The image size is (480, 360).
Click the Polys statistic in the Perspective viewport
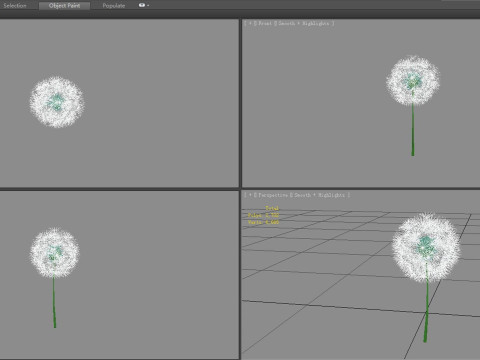click(263, 215)
